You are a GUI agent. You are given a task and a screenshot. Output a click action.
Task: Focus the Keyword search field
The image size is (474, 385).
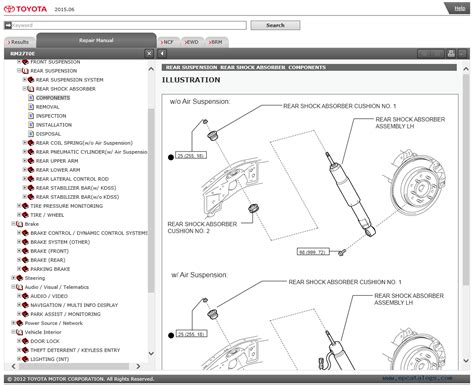click(129, 25)
